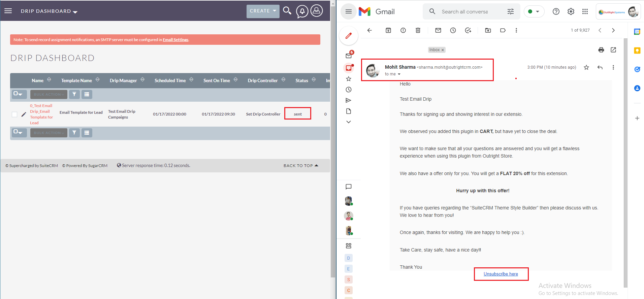Edit the 0_Test Email Drip record pencil
Screen dimensions: 644x299
click(x=24, y=114)
